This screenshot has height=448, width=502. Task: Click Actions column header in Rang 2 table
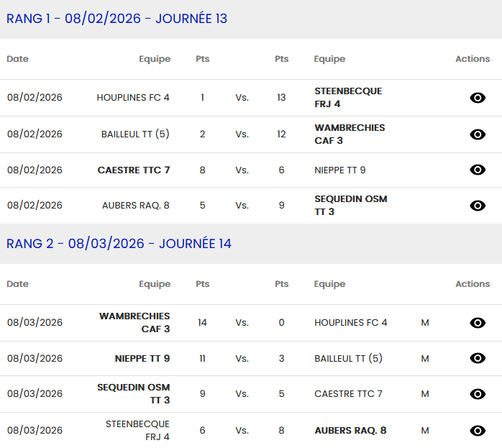pyautogui.click(x=473, y=284)
